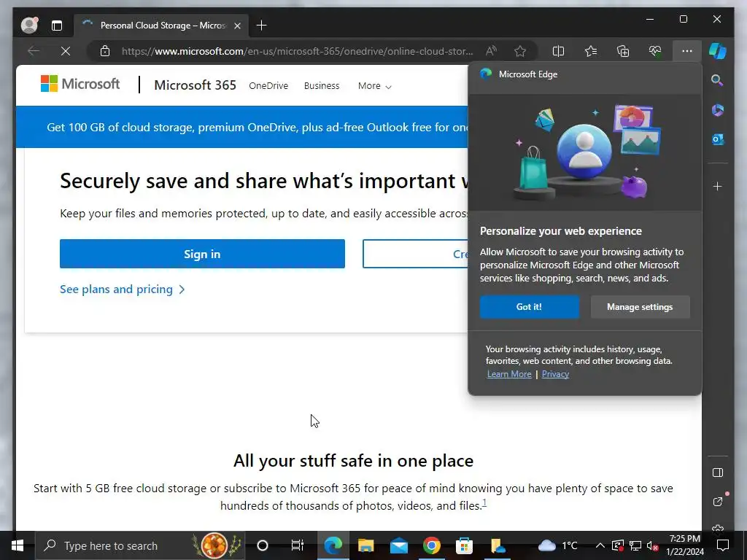747x560 pixels.
Task: Open Copilot in Edge sidebar
Action: [x=718, y=51]
